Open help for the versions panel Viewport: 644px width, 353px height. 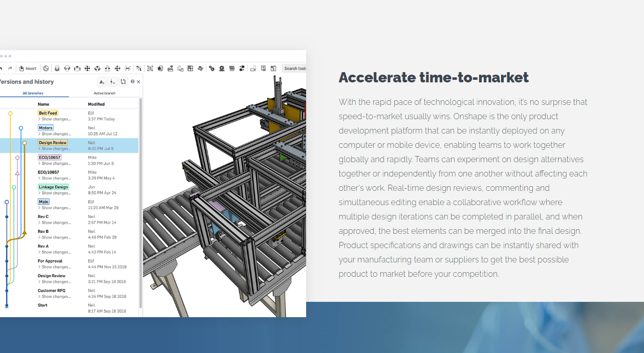coord(133,81)
